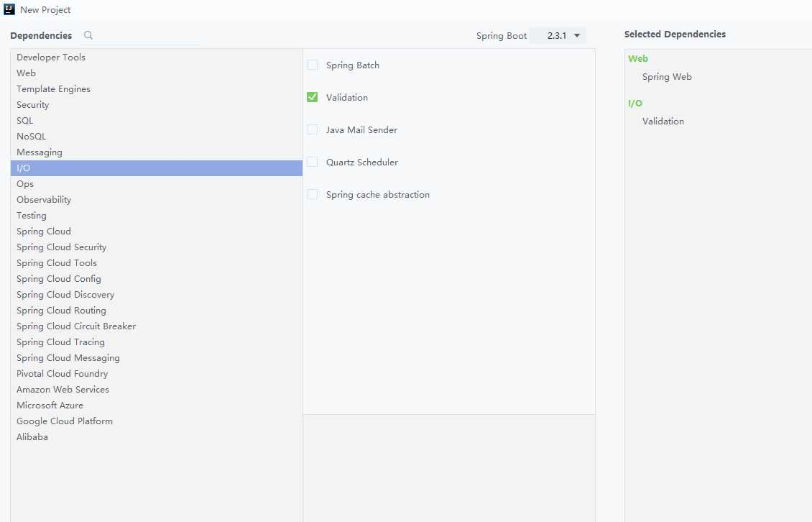Choose the Microsoft Azure category
Viewport: 812px width, 522px height.
(x=157, y=405)
